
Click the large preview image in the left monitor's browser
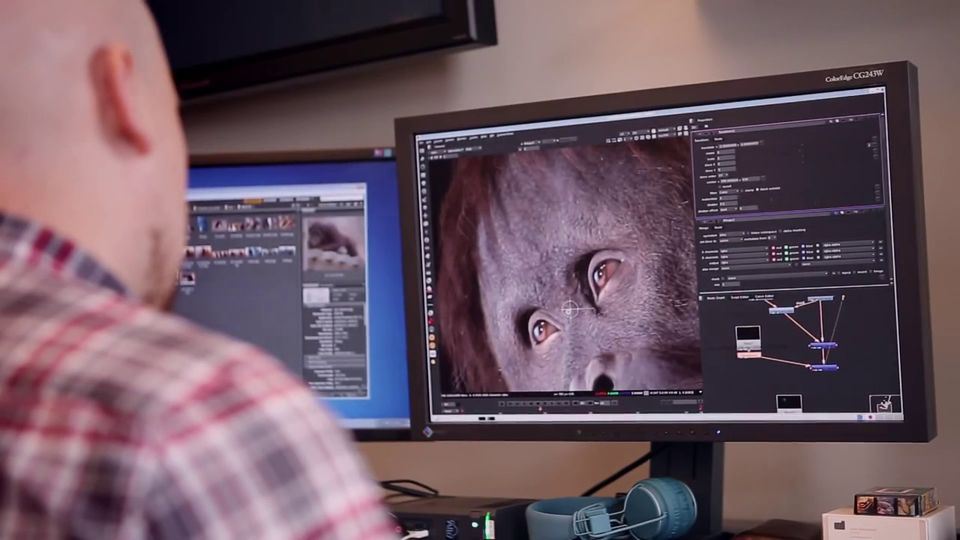[x=333, y=240]
